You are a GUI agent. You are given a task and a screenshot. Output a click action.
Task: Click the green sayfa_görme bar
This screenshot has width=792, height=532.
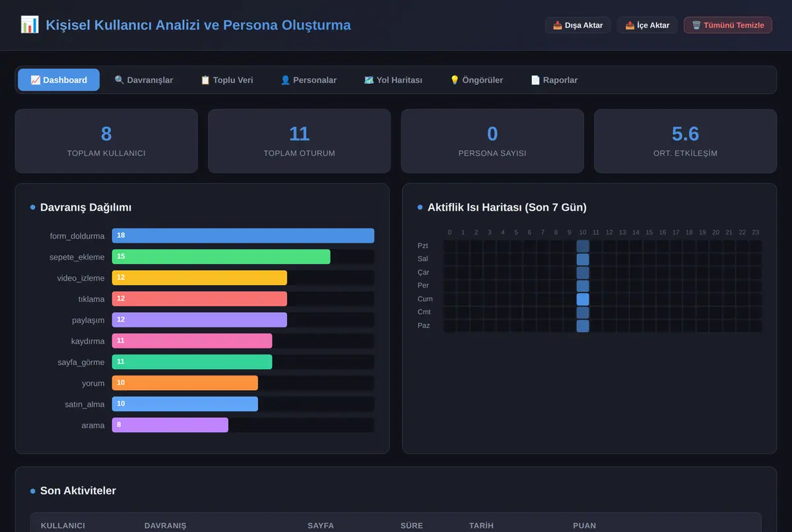click(x=192, y=362)
